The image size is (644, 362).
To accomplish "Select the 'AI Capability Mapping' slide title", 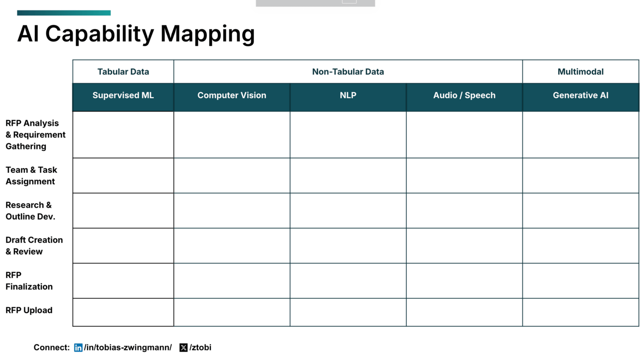I will coord(136,34).
